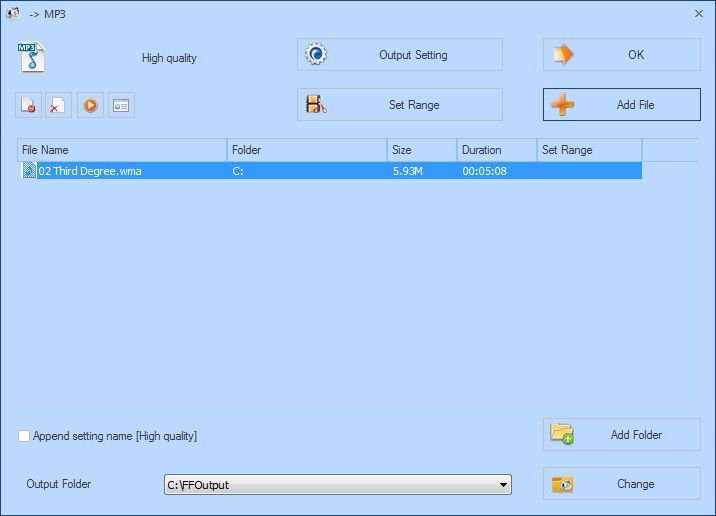Expand the Output Folder dropdown
Viewport: 716px width, 516px height.
503,484
